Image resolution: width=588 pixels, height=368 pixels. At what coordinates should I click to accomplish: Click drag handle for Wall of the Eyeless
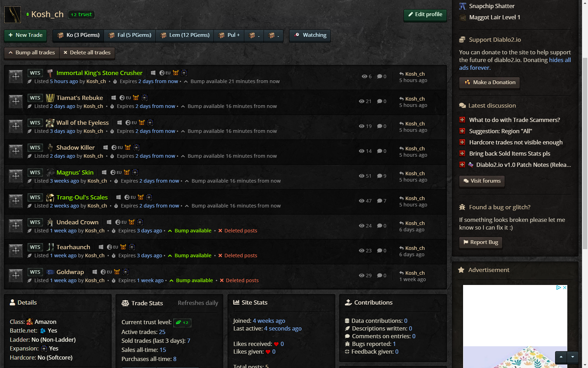(16, 126)
